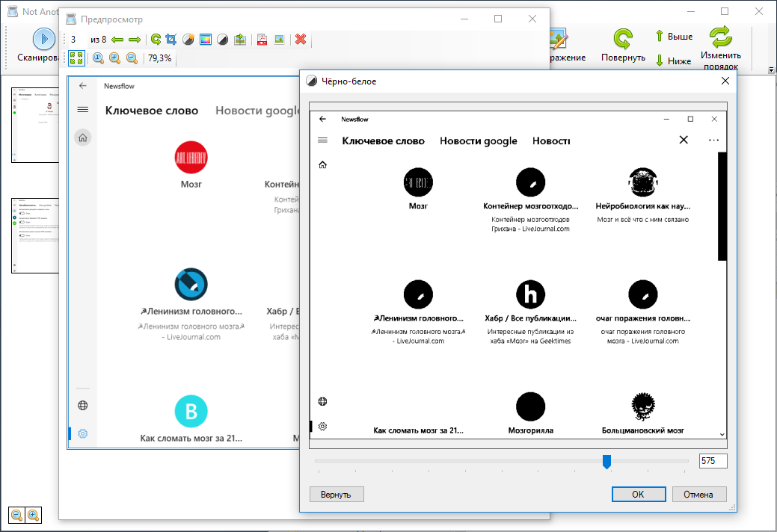The image size is (777, 532).
Task: Click three-dots more icon in Чёрно-белое preview
Action: pyautogui.click(x=713, y=140)
